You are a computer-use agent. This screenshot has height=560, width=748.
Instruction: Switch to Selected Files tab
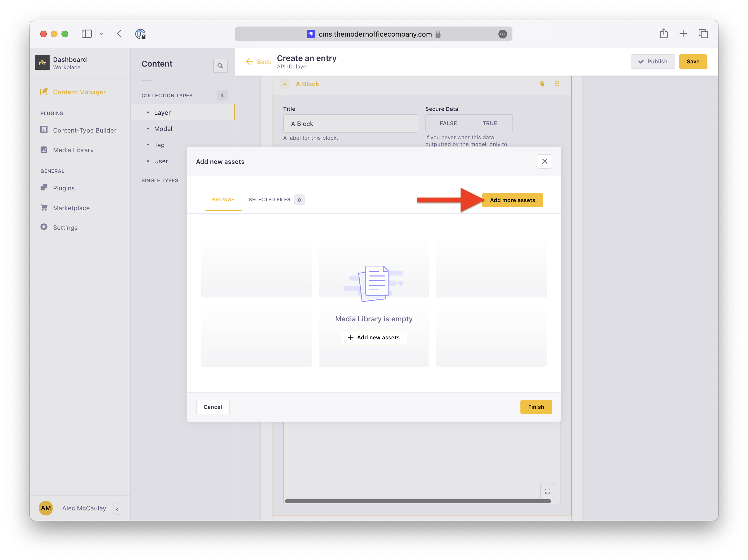[269, 200]
